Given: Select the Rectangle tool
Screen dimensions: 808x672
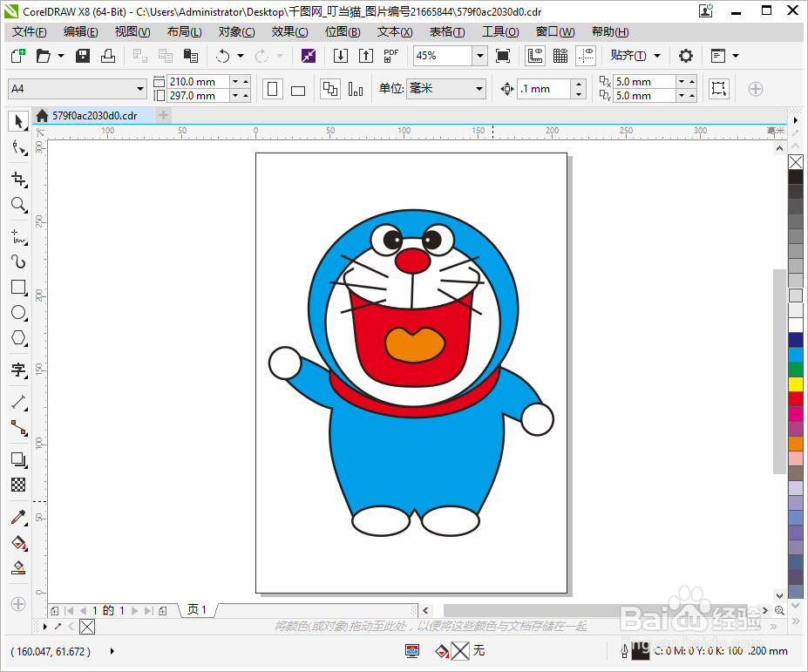Looking at the screenshot, I should [18, 287].
